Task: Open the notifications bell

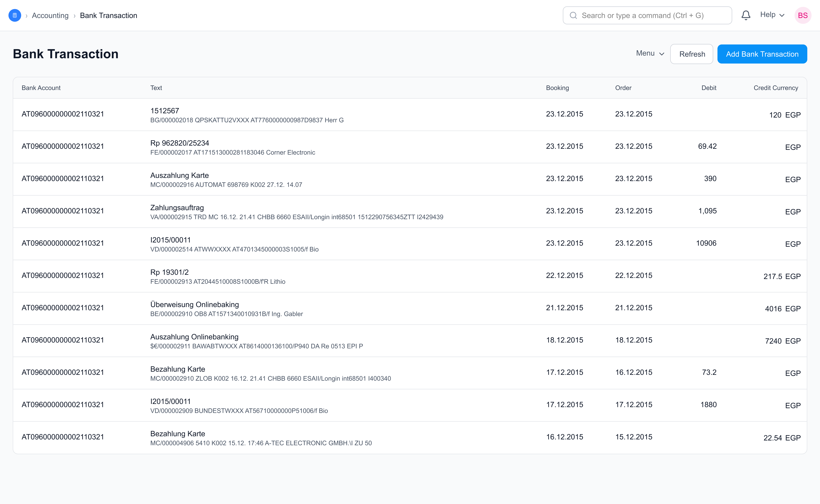Action: (746, 15)
